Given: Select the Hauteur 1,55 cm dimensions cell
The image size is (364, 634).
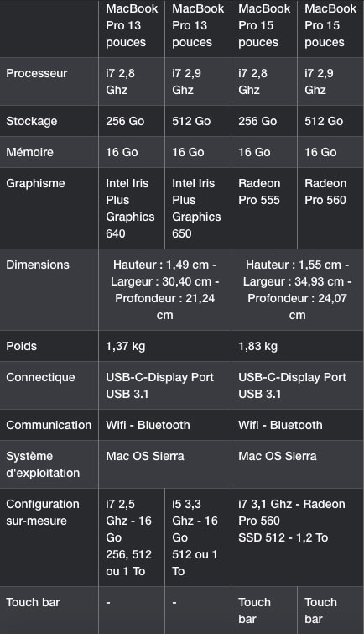Looking at the screenshot, I should (x=298, y=290).
